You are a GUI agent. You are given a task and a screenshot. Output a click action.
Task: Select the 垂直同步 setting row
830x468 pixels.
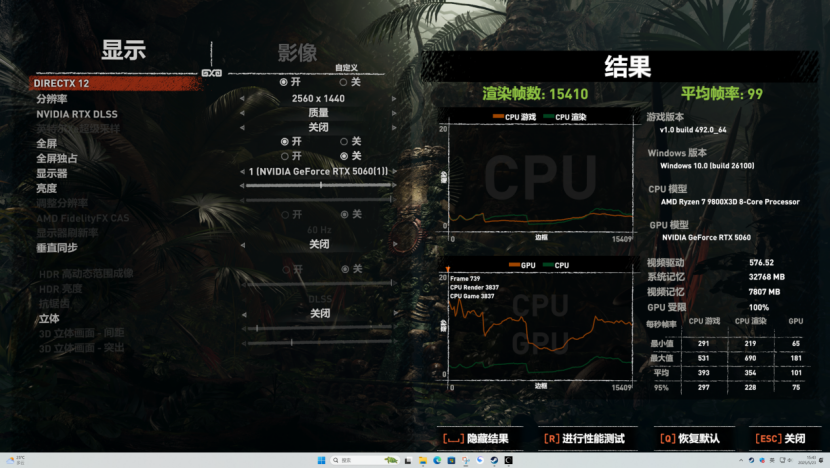57,247
